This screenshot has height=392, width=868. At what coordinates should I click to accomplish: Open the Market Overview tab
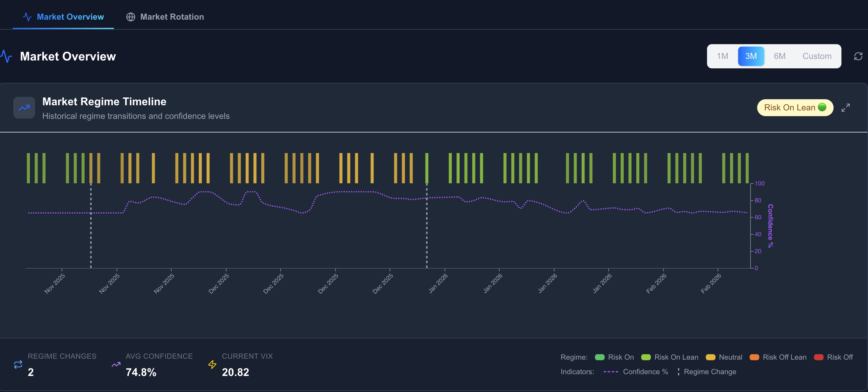pyautogui.click(x=63, y=17)
